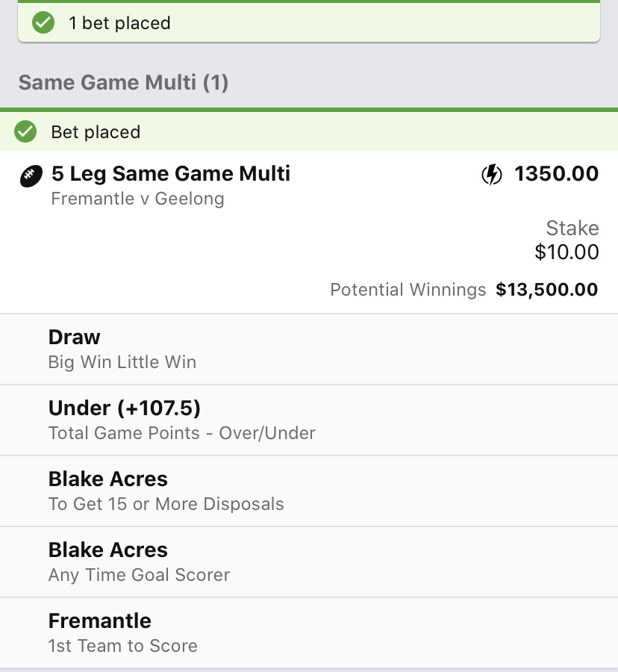The height and width of the screenshot is (672, 618).
Task: Click the football icon beside 5 Leg Same Game Multi
Action: pos(31,175)
